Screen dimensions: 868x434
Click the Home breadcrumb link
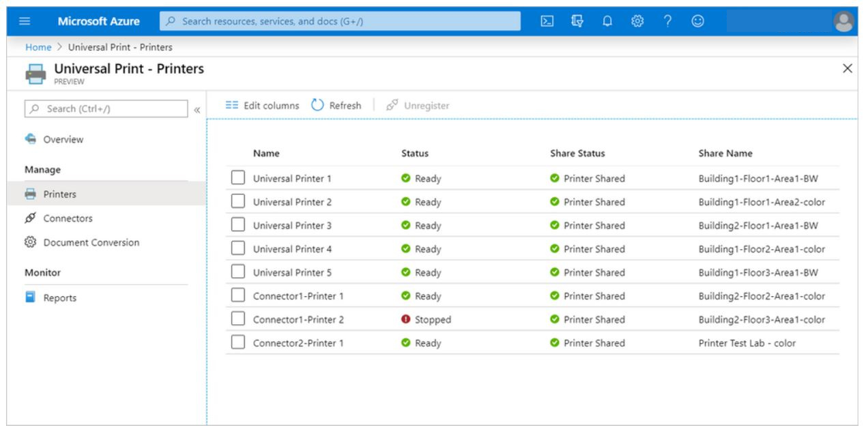click(x=38, y=47)
